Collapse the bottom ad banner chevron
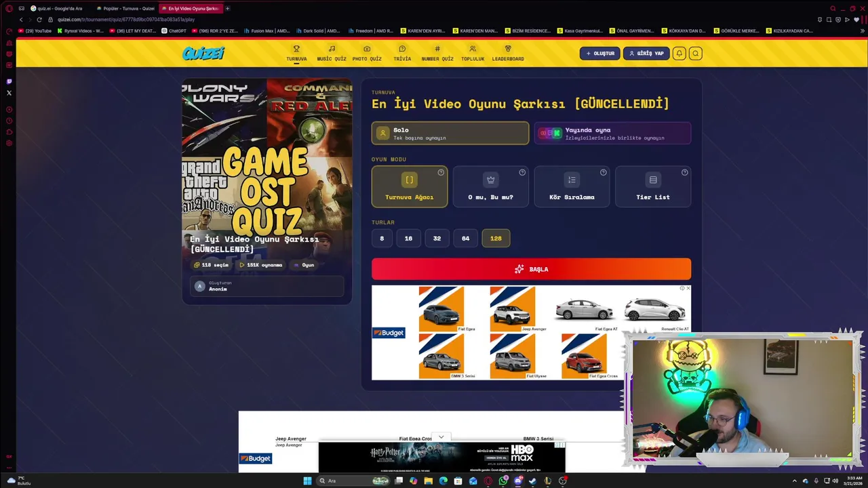The width and height of the screenshot is (868, 488). click(x=441, y=437)
